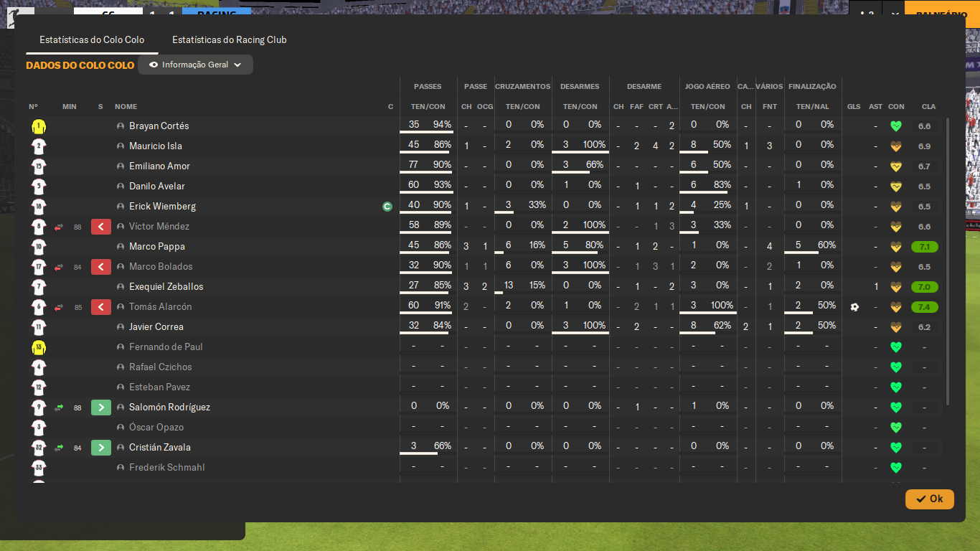Sort by TEN/CON under the PASSES header

click(x=428, y=107)
